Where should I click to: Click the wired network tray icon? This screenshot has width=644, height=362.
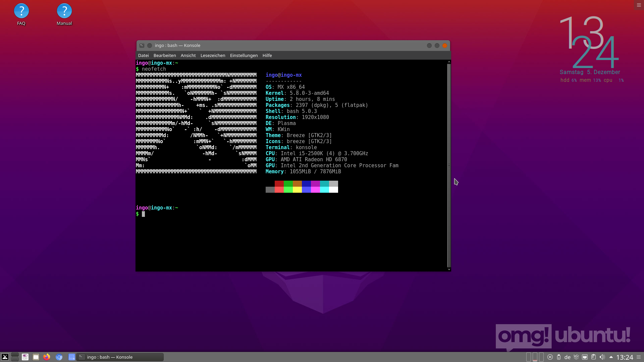[585, 357]
